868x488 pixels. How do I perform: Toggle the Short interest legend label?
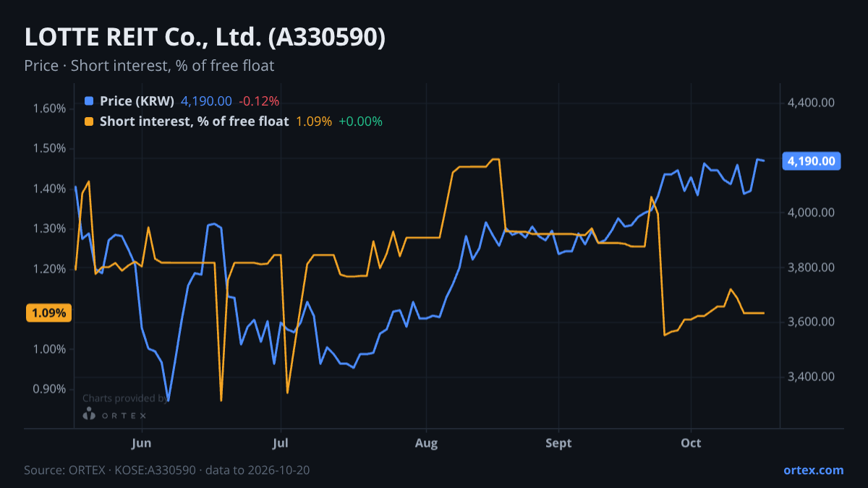pyautogui.click(x=194, y=121)
